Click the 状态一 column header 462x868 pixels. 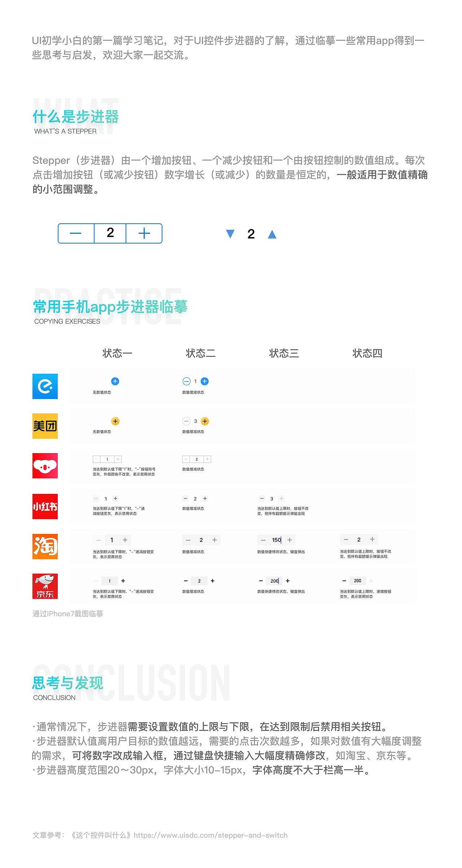click(x=117, y=353)
